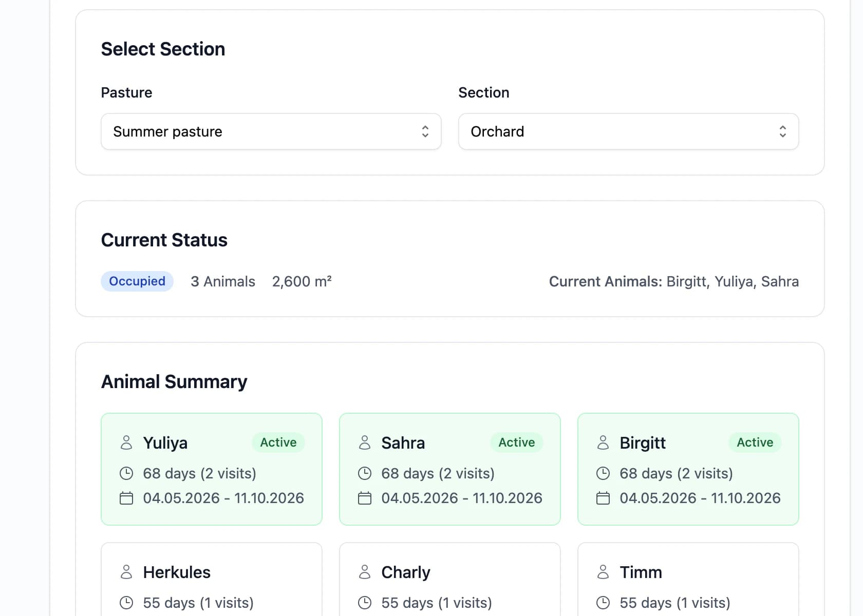Click '55 days (1 visits)' in Timm's card
The image size is (863, 616).
[x=675, y=603]
